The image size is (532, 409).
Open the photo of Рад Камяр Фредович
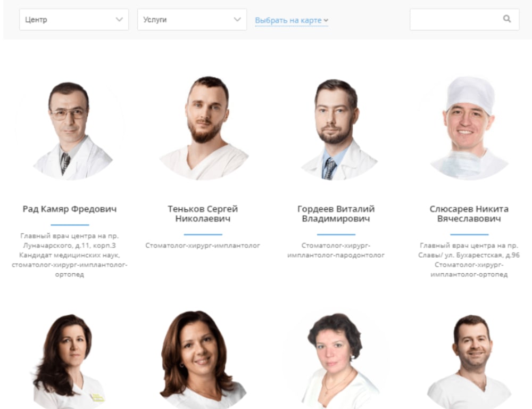70,129
